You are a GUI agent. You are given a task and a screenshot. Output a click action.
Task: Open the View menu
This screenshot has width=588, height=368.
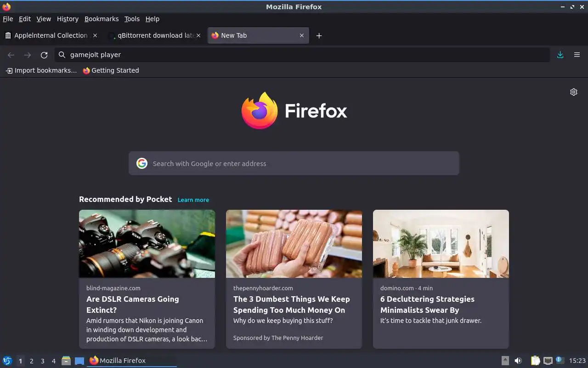pos(44,19)
